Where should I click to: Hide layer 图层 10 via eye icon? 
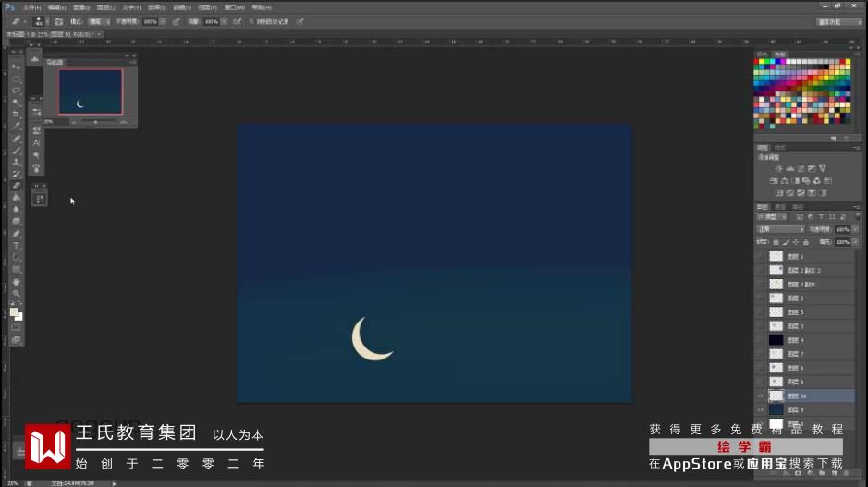(760, 396)
